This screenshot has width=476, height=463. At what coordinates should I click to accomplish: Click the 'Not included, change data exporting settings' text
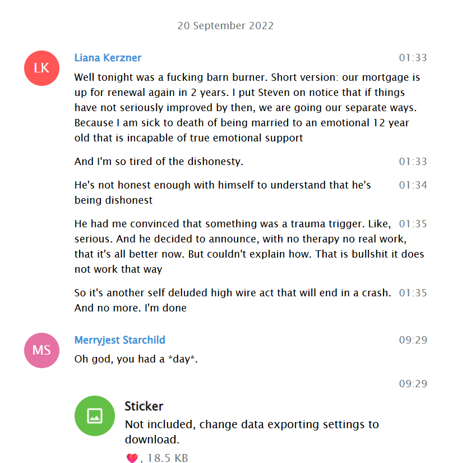252,432
